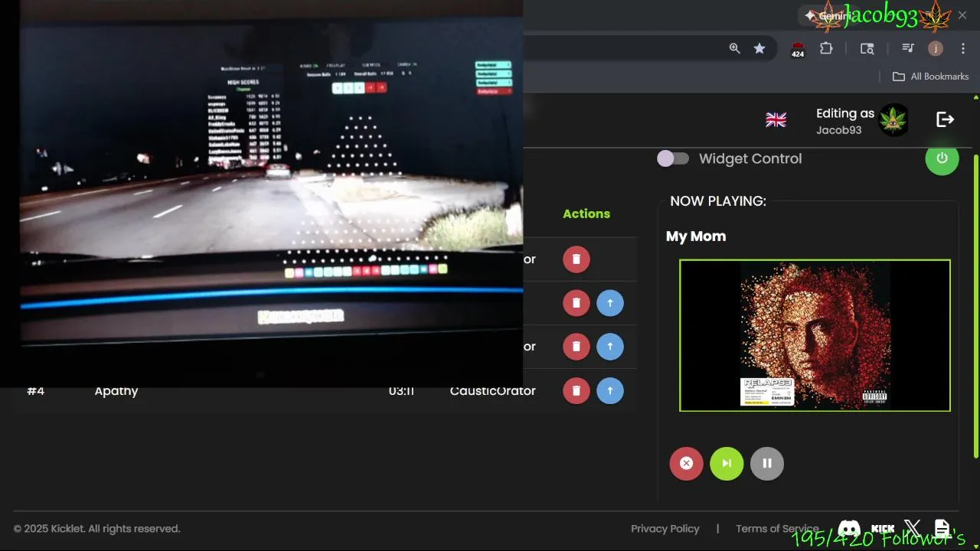The height and width of the screenshot is (551, 980).
Task: Log out using the exit arrow icon
Action: pos(945,119)
